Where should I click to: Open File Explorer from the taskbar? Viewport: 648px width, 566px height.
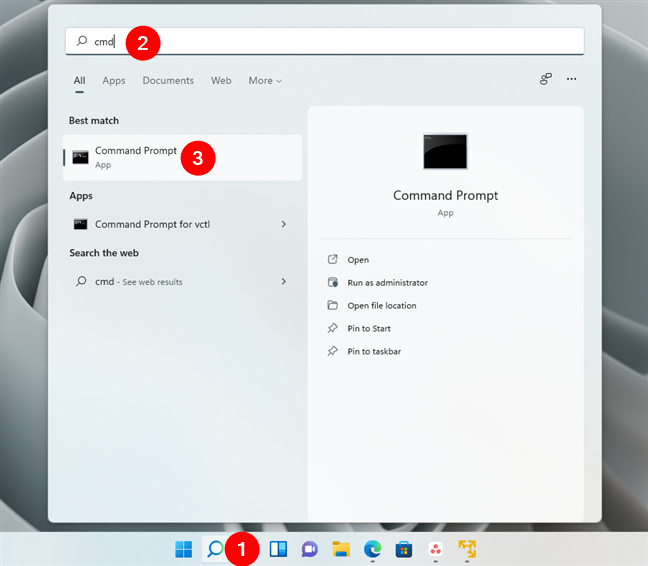(x=341, y=548)
